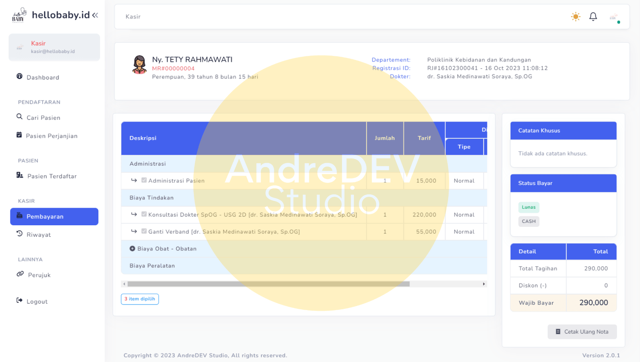Open notifications bell icon

click(593, 16)
